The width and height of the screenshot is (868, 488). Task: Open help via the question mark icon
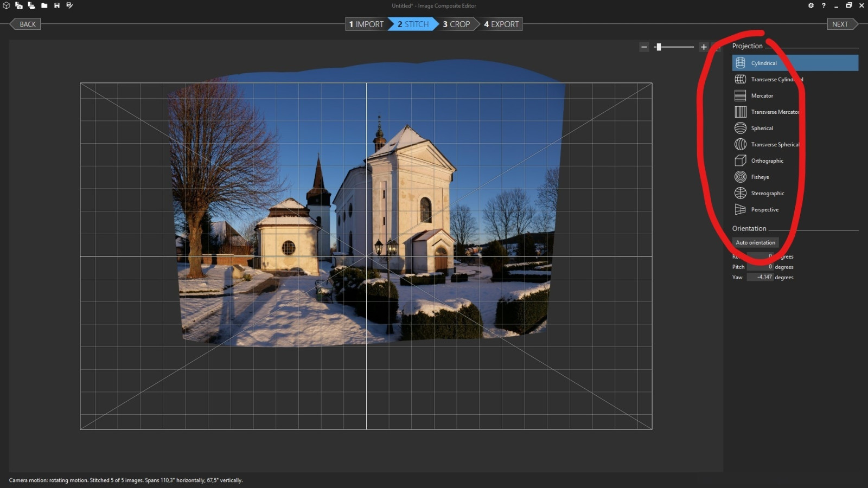click(x=824, y=5)
